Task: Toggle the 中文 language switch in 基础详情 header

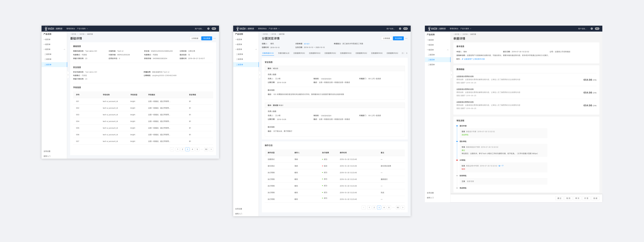Action: (214, 29)
